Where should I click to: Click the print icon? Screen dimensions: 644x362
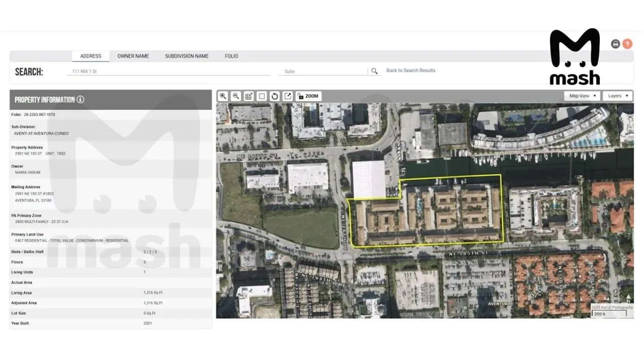click(615, 44)
